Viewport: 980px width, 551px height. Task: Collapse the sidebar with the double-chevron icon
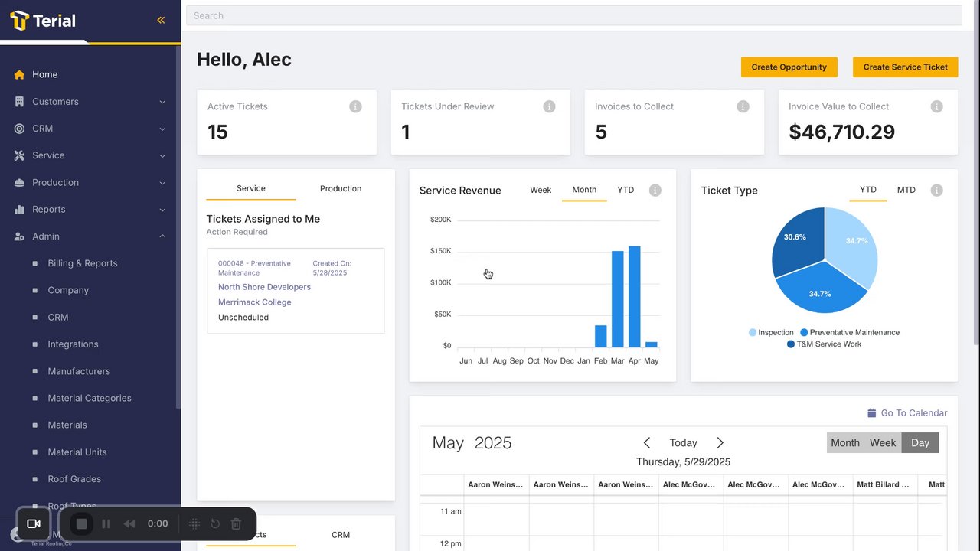tap(161, 20)
